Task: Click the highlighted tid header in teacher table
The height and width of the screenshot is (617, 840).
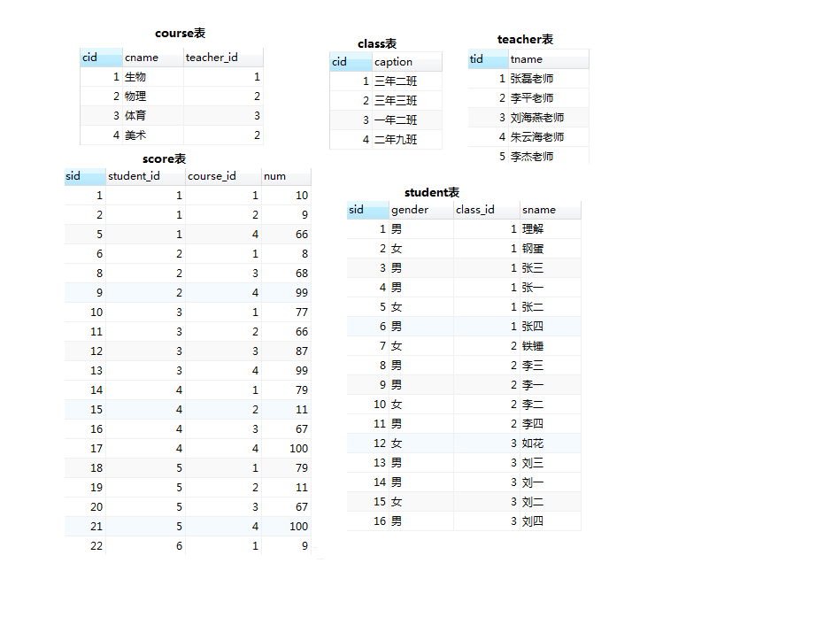Action: click(488, 59)
